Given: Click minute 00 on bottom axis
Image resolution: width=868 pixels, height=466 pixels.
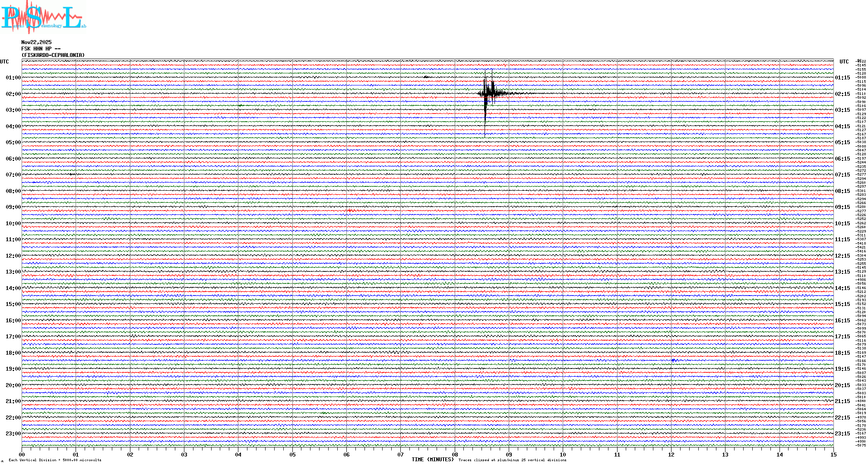Looking at the screenshot, I should 22,455.
